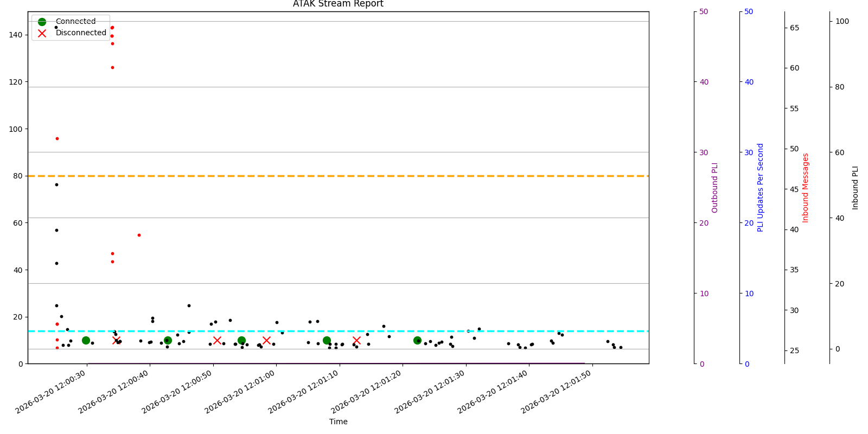
Task: Select the Disconnected X marker near 12:01:13
Action: (356, 340)
